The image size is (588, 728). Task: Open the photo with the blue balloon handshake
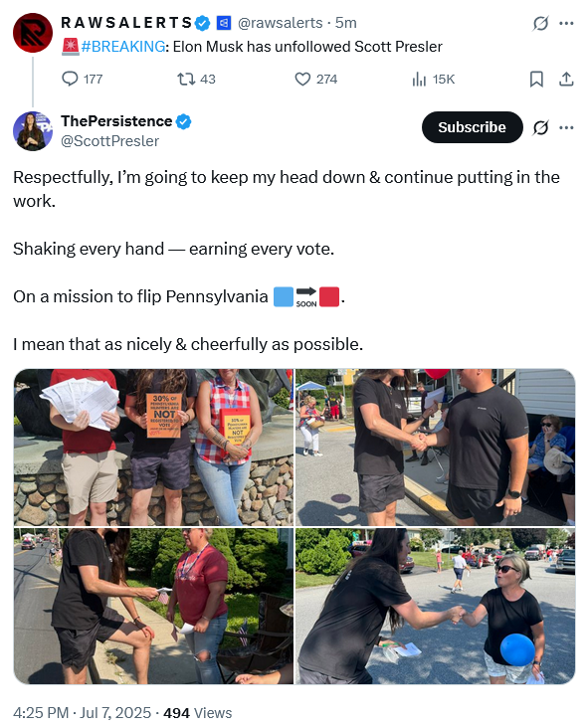click(x=435, y=606)
